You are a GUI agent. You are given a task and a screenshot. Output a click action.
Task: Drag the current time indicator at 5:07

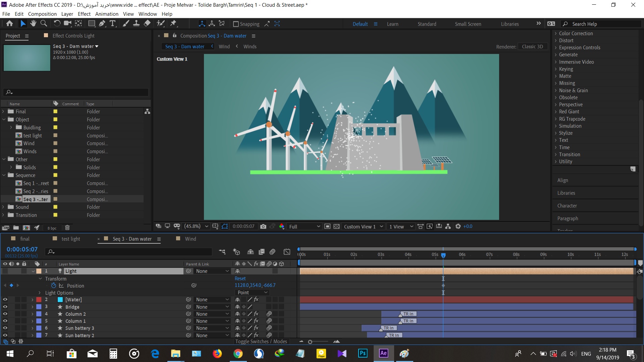pyautogui.click(x=443, y=255)
